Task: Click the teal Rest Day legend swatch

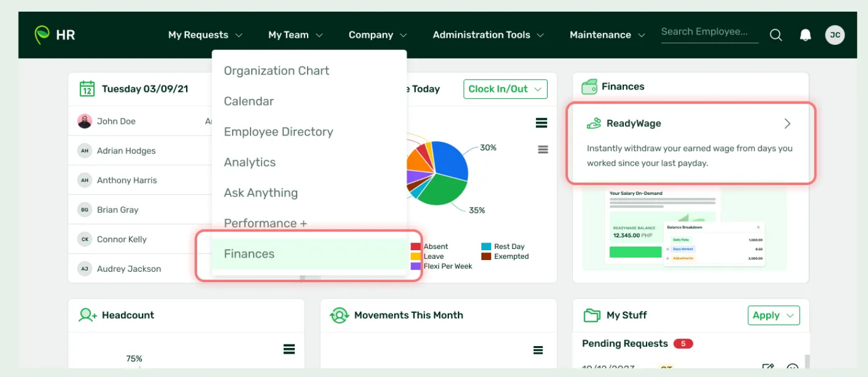Action: [486, 247]
